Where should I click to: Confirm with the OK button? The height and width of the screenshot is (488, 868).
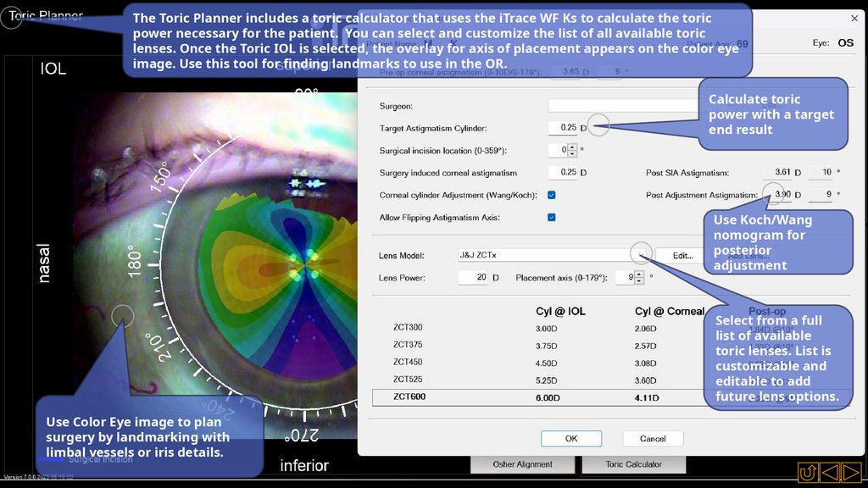(x=571, y=438)
